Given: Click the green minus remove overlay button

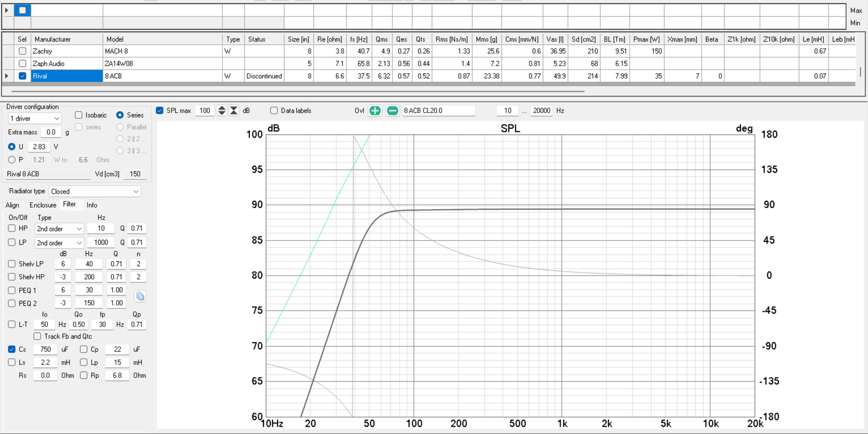Looking at the screenshot, I should [x=392, y=111].
